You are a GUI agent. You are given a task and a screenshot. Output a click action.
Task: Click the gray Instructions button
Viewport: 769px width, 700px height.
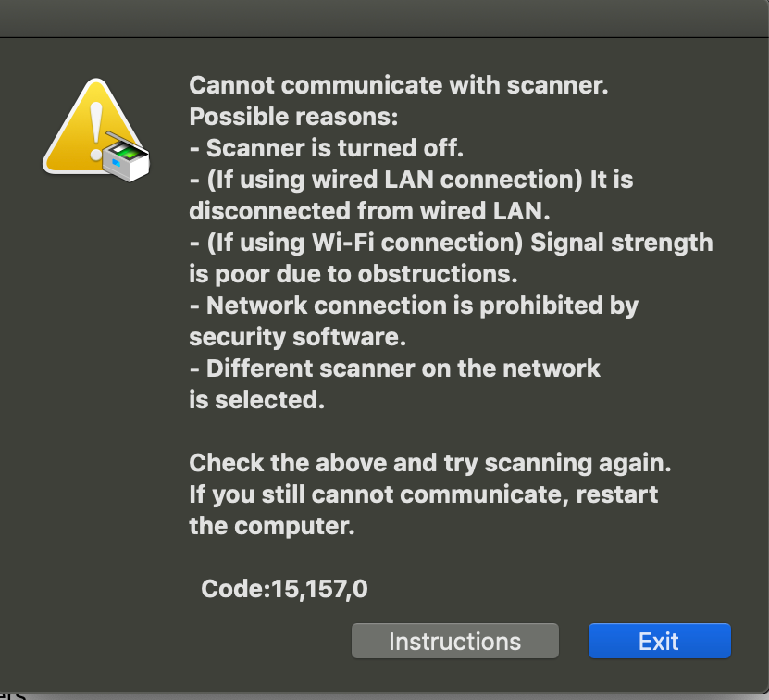pos(454,641)
